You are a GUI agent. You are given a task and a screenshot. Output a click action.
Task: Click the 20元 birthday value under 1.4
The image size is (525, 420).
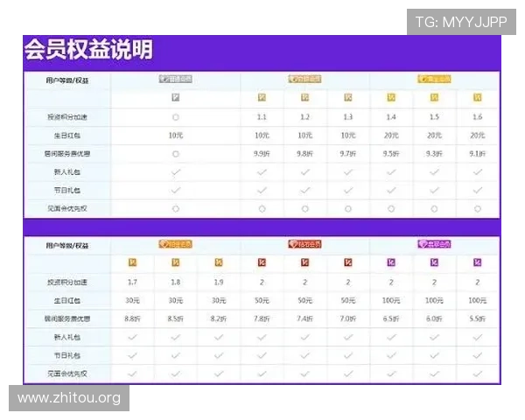pos(391,136)
